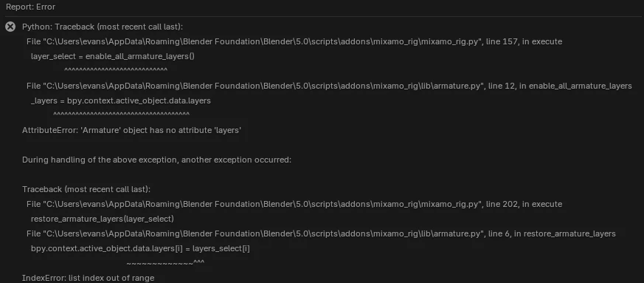Click 'in enable_all_armature_layers' function name text
This screenshot has height=283, width=644.
[x=575, y=86]
